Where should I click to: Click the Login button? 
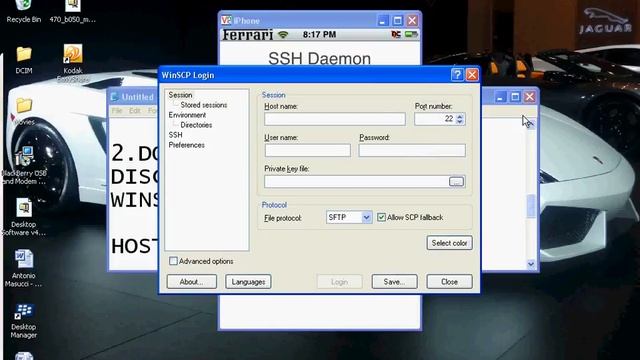(339, 282)
